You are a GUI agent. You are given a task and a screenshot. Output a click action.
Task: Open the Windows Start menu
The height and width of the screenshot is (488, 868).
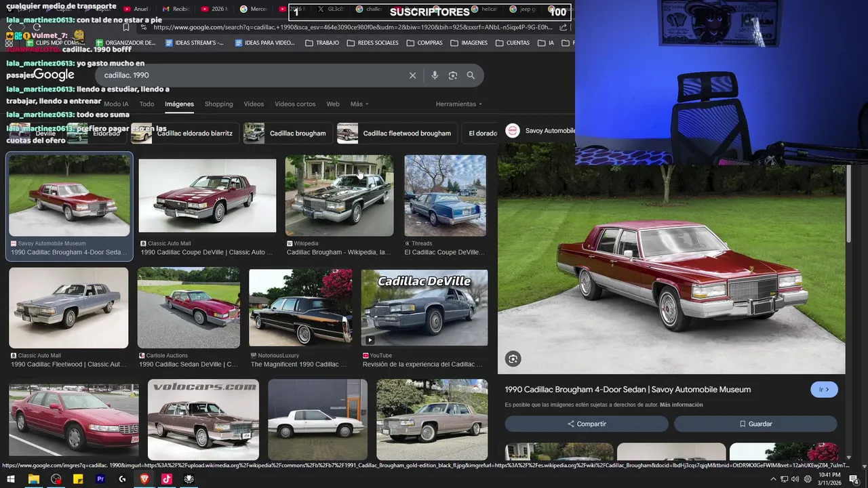(12, 479)
